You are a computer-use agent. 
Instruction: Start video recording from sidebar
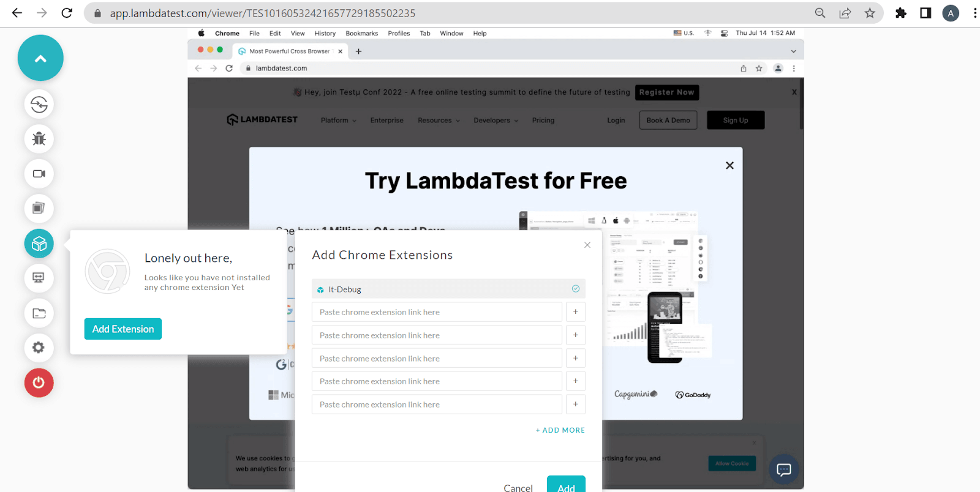(x=39, y=174)
